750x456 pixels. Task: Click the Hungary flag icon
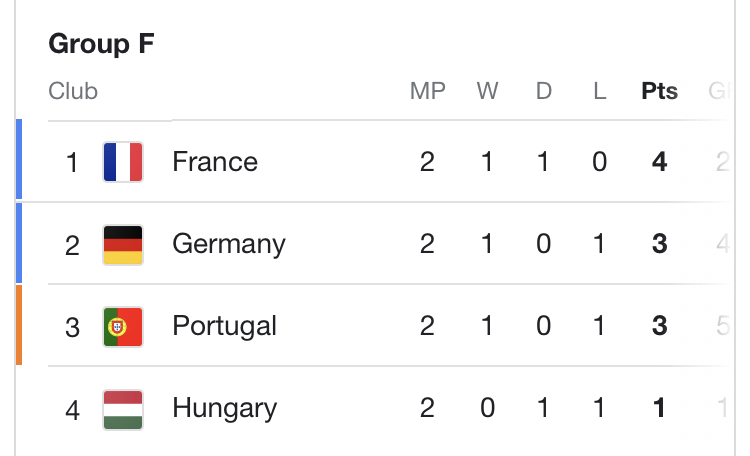[x=123, y=408]
